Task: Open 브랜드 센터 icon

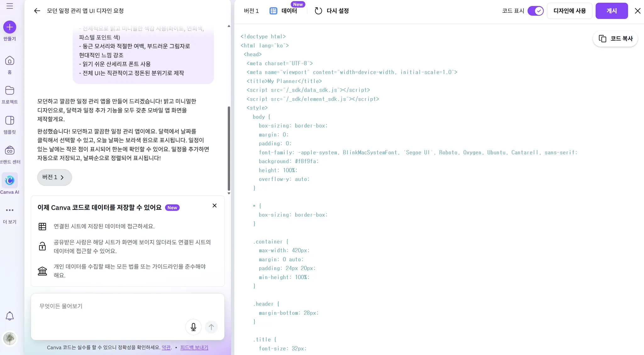Action: click(10, 151)
